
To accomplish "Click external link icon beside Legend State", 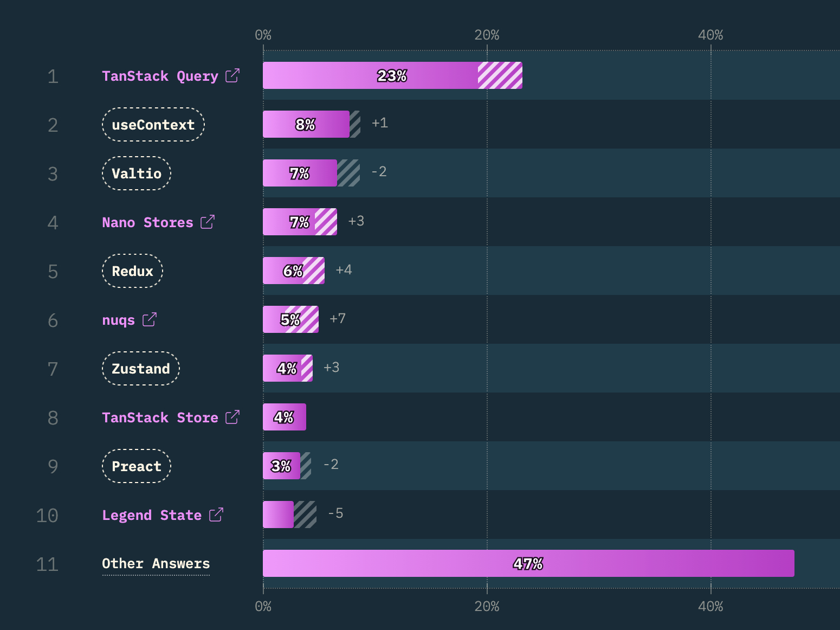I will coord(216,515).
